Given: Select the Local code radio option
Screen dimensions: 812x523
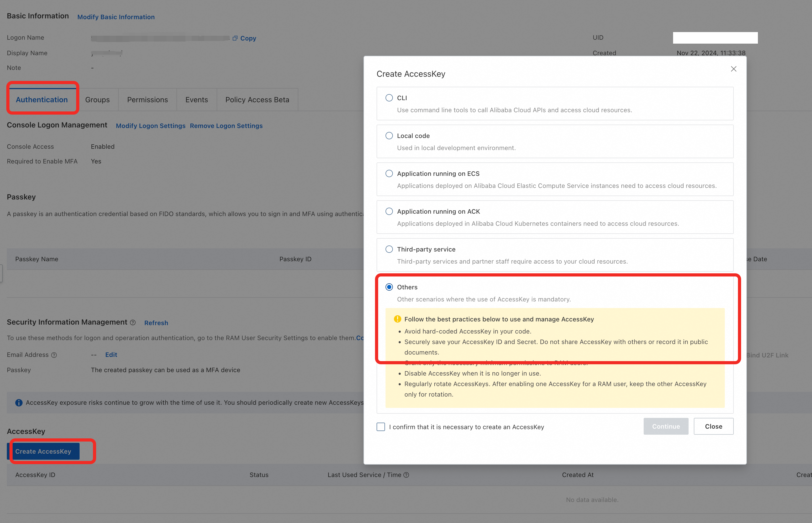Looking at the screenshot, I should (x=389, y=136).
